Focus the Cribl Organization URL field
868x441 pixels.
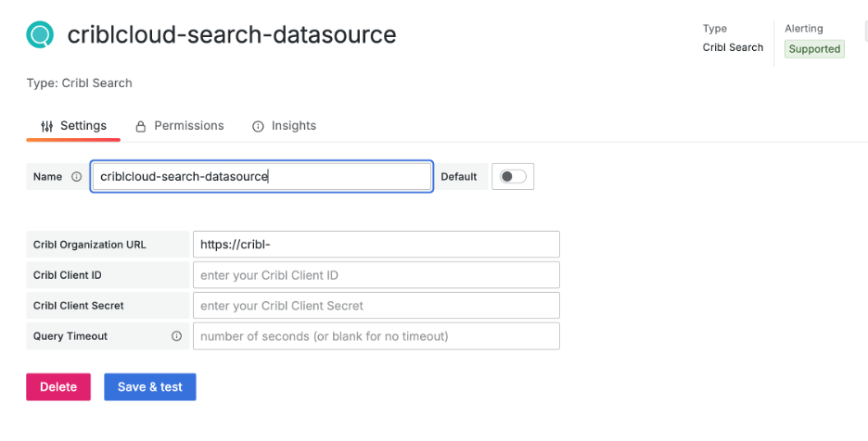click(x=376, y=245)
